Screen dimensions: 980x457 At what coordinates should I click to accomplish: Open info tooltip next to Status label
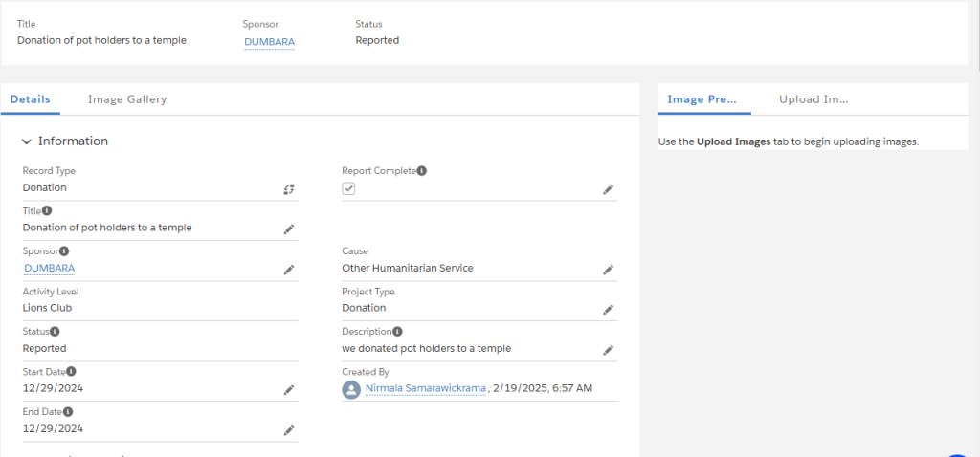click(x=56, y=332)
